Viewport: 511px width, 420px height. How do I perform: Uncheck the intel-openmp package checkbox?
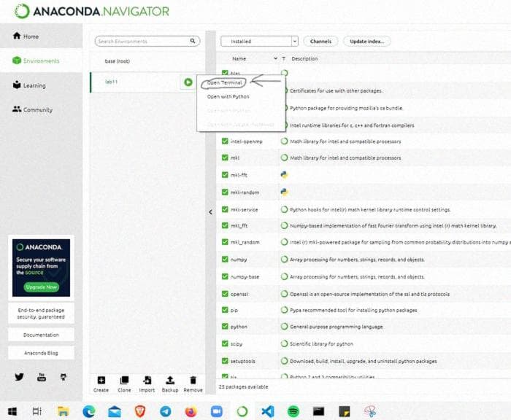click(225, 141)
